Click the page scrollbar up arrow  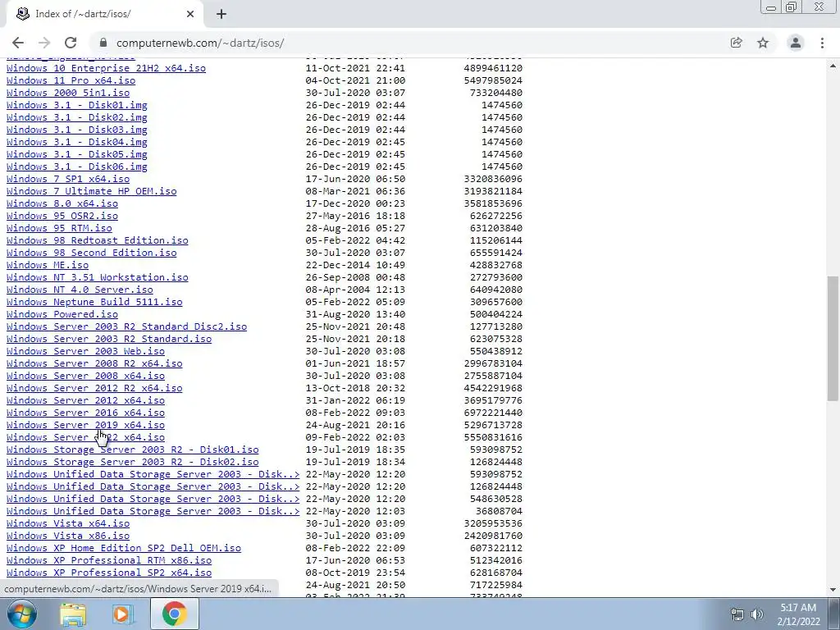pyautogui.click(x=833, y=66)
